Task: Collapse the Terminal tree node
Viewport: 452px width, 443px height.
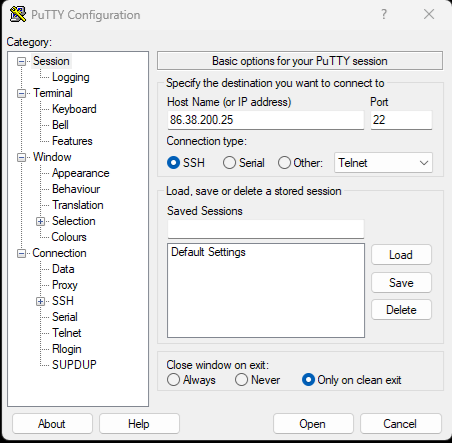Action: point(21,93)
